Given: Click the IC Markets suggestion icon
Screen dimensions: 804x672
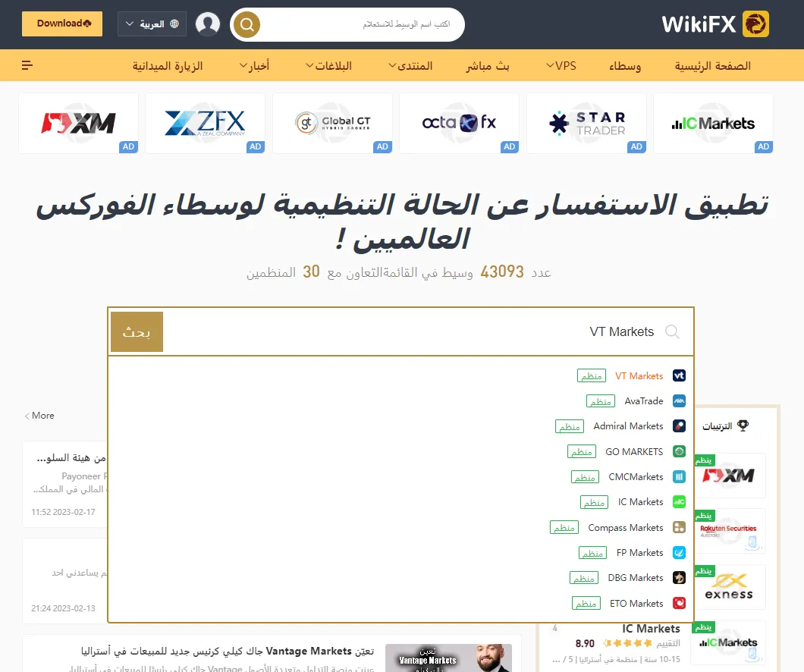Looking at the screenshot, I should 679,502.
